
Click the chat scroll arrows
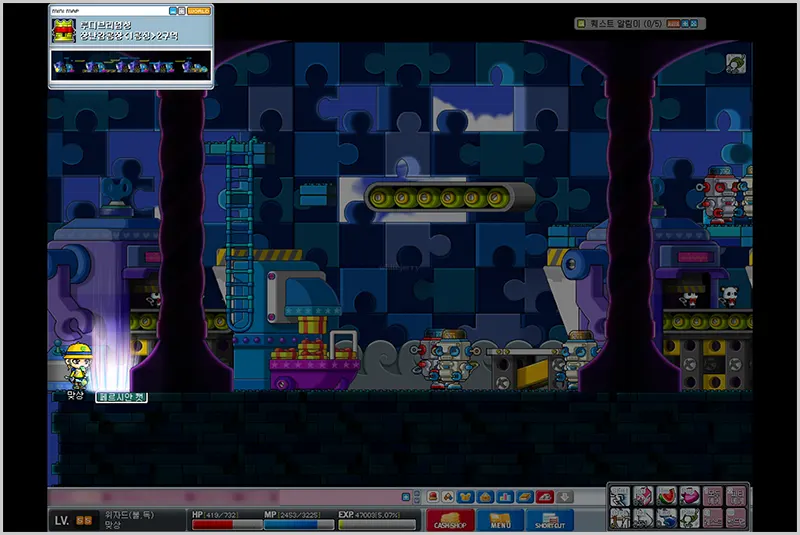point(417,497)
